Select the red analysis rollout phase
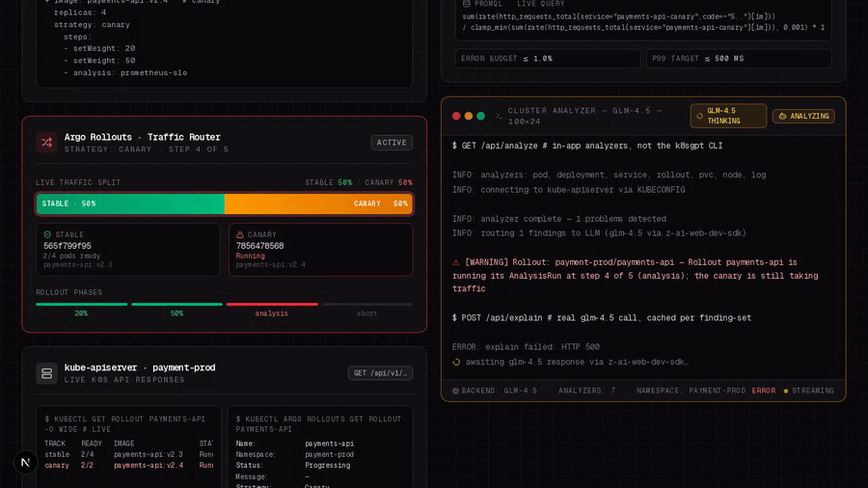This screenshot has height=488, width=868. pos(272,309)
